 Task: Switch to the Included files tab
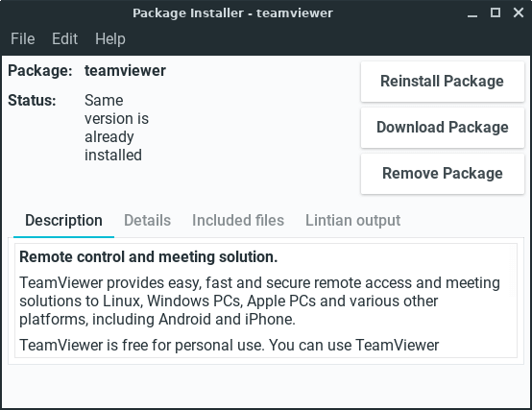click(238, 221)
